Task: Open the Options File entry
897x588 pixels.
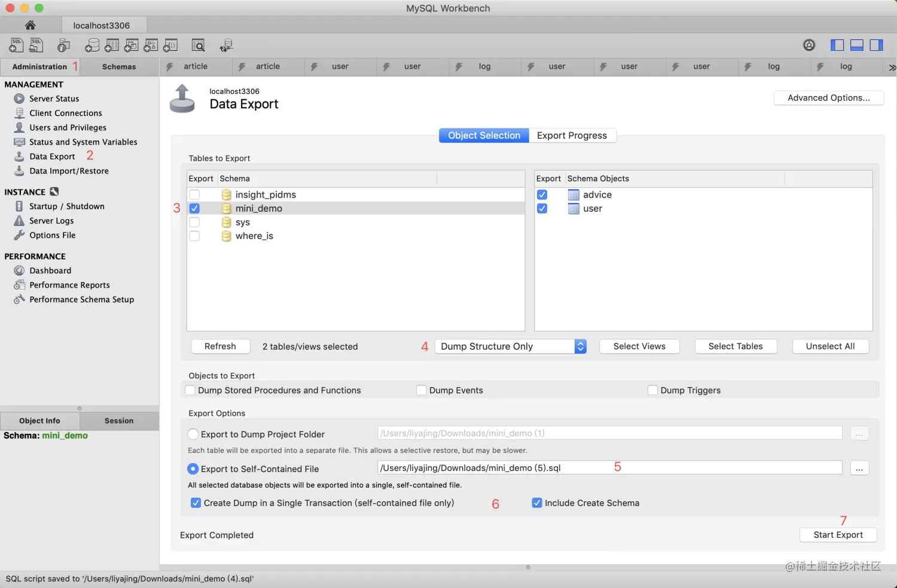Action: coord(52,235)
